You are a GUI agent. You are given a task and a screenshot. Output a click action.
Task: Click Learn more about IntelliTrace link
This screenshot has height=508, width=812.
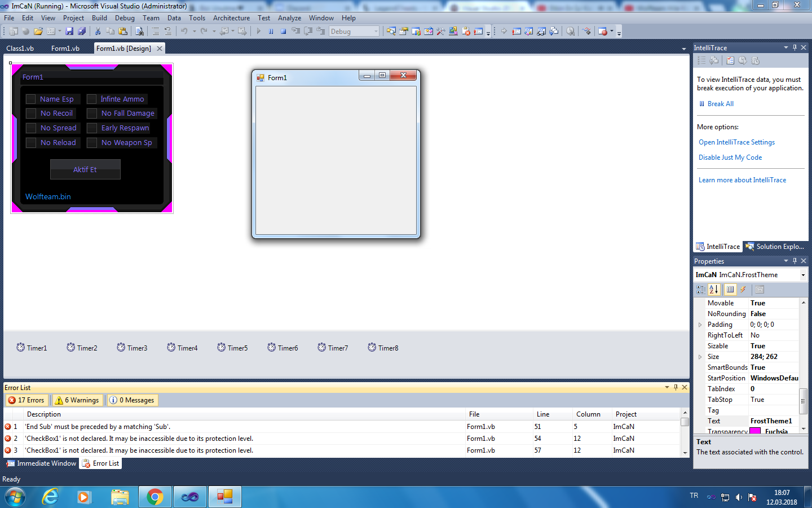[x=742, y=180]
